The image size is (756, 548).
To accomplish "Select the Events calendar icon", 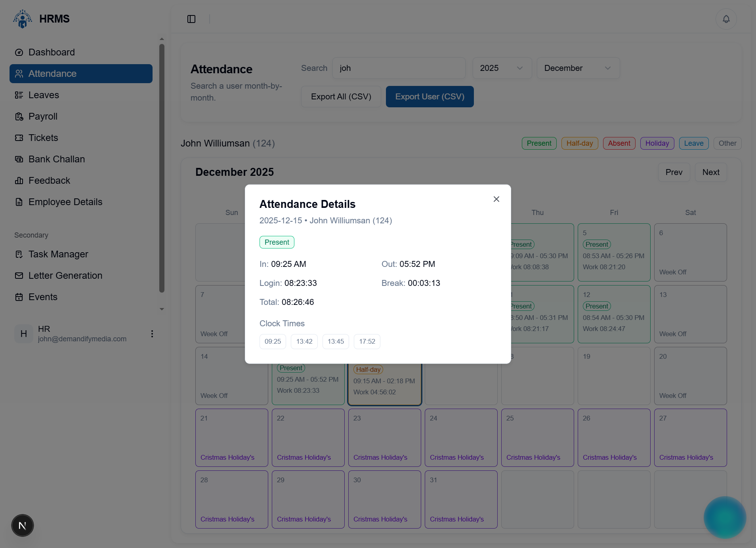I will (19, 297).
